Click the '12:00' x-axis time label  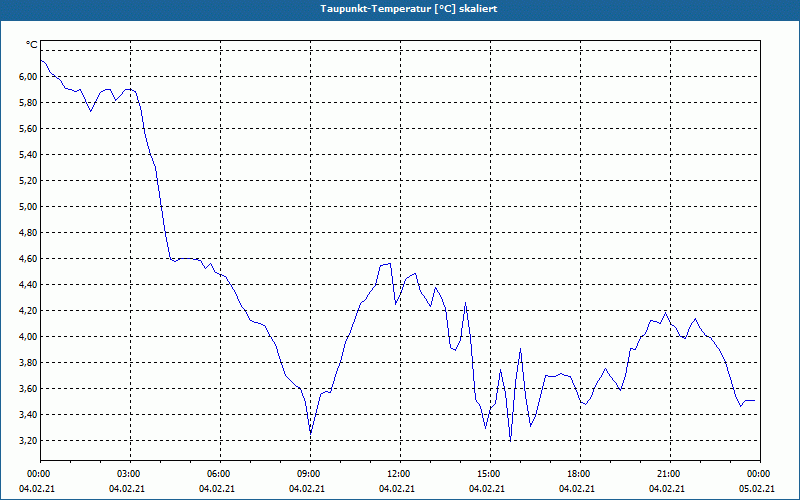point(401,474)
